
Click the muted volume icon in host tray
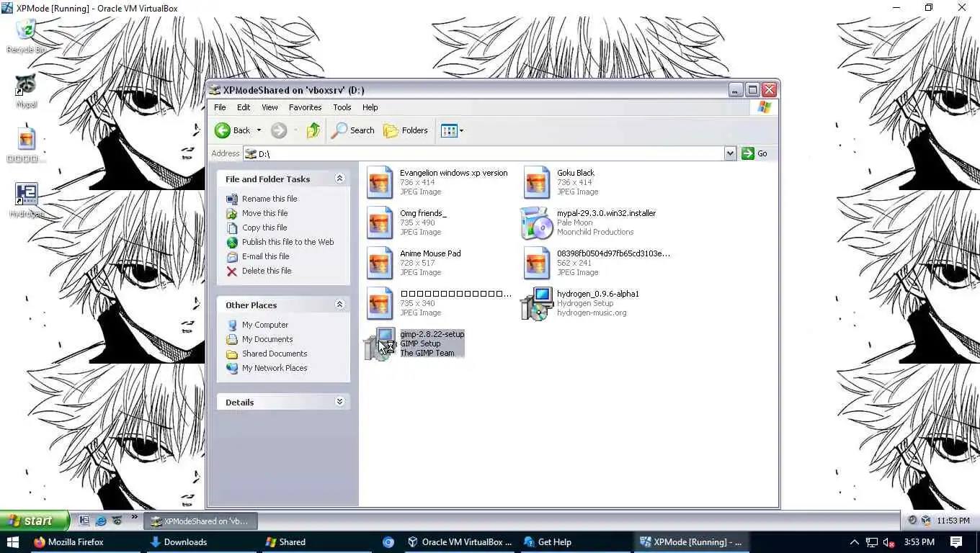pyautogui.click(x=889, y=542)
